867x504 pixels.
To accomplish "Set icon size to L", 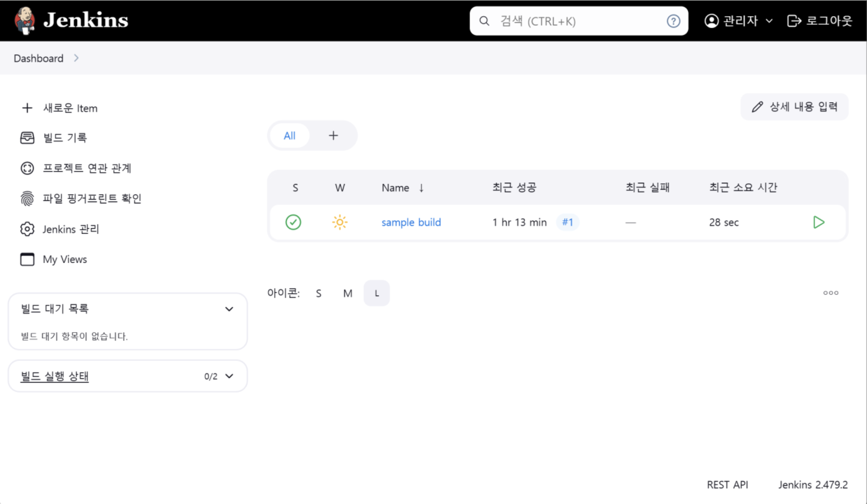I will 377,293.
